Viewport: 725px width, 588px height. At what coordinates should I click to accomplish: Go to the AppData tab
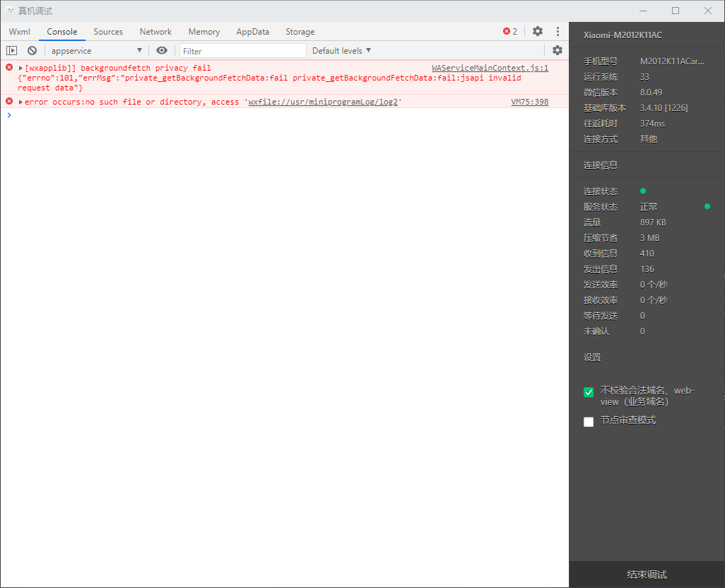252,31
